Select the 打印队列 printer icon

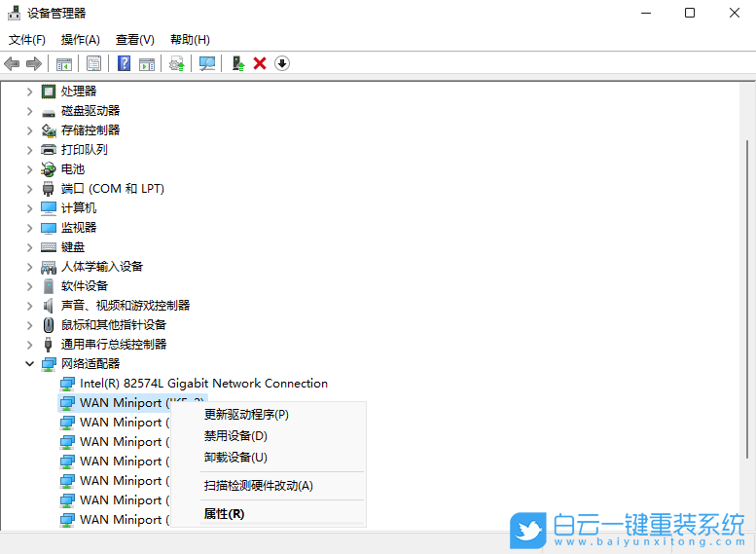pyautogui.click(x=49, y=150)
